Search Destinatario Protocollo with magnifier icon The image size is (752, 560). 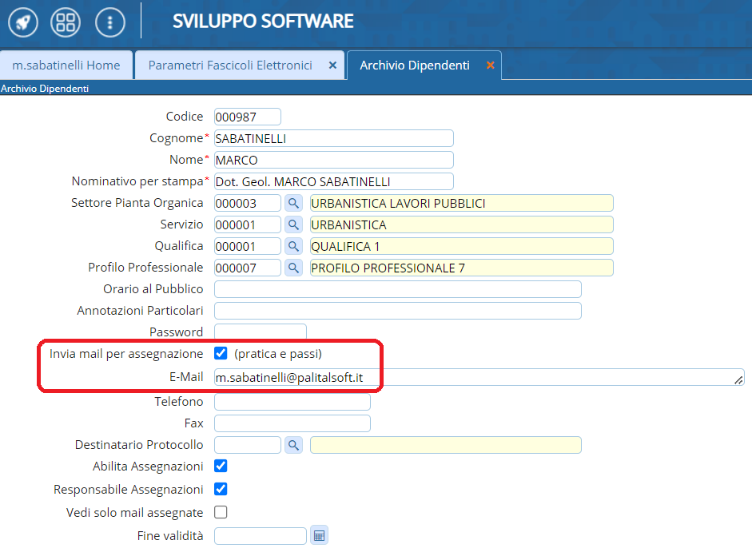point(293,445)
